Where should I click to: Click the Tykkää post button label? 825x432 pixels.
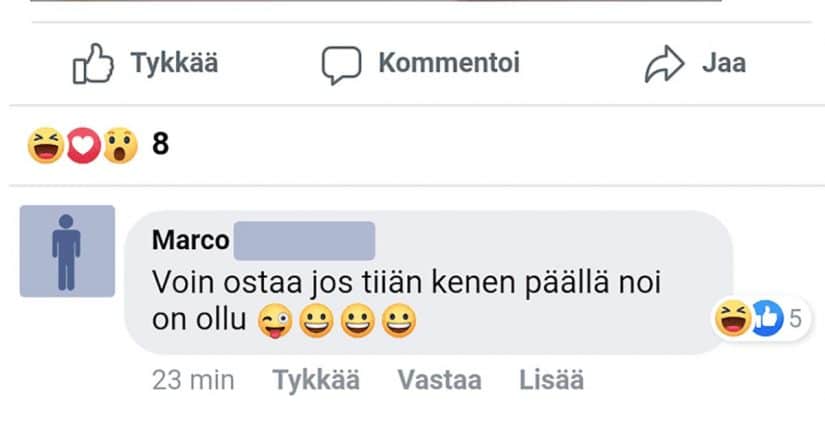point(174,63)
